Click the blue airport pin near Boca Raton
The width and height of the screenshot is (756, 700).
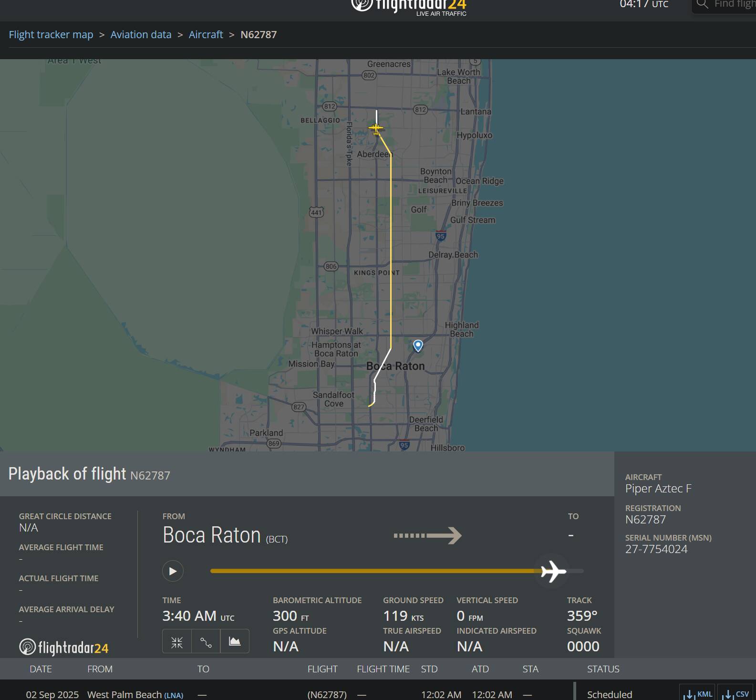[x=418, y=346]
